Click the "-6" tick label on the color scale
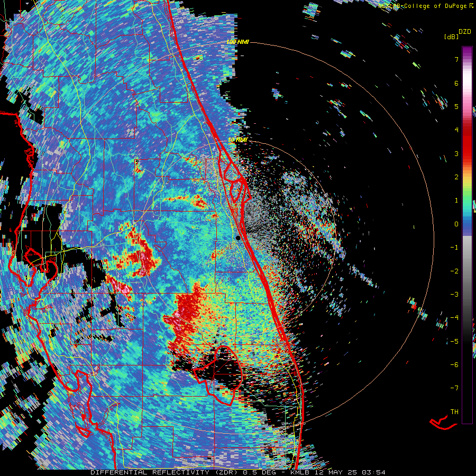 click(x=454, y=365)
